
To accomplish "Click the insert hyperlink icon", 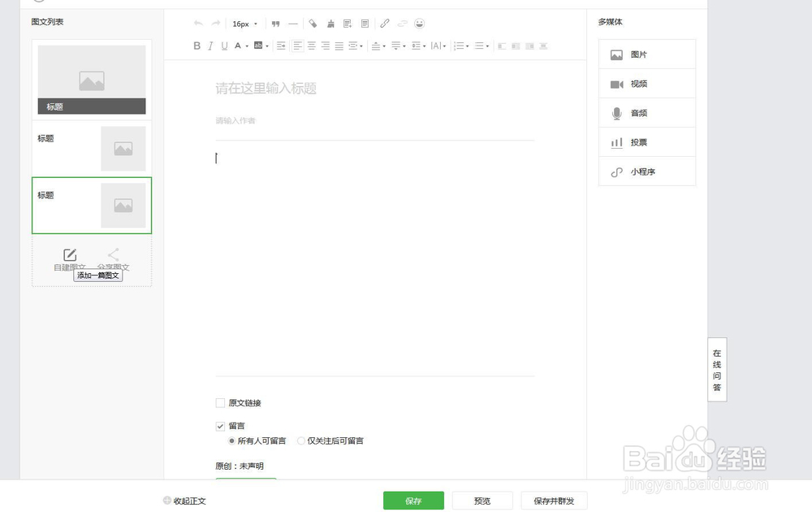I will (x=384, y=24).
